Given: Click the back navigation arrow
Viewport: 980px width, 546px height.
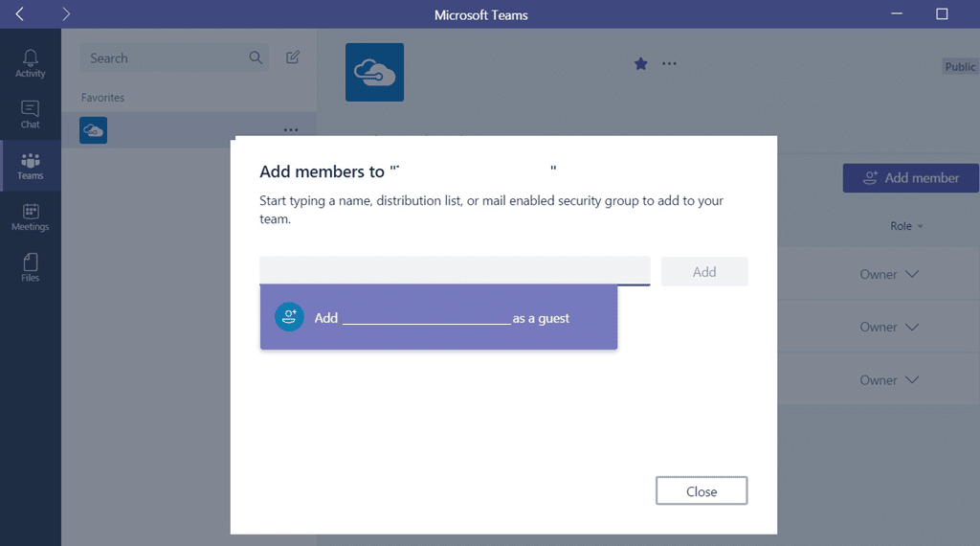Looking at the screenshot, I should click(19, 13).
